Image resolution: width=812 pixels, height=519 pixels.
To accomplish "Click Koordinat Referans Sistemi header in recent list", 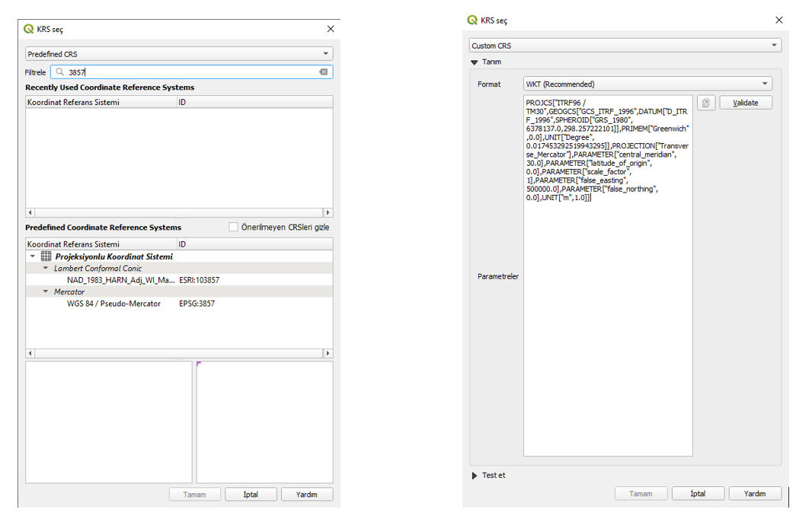I will pyautogui.click(x=101, y=103).
